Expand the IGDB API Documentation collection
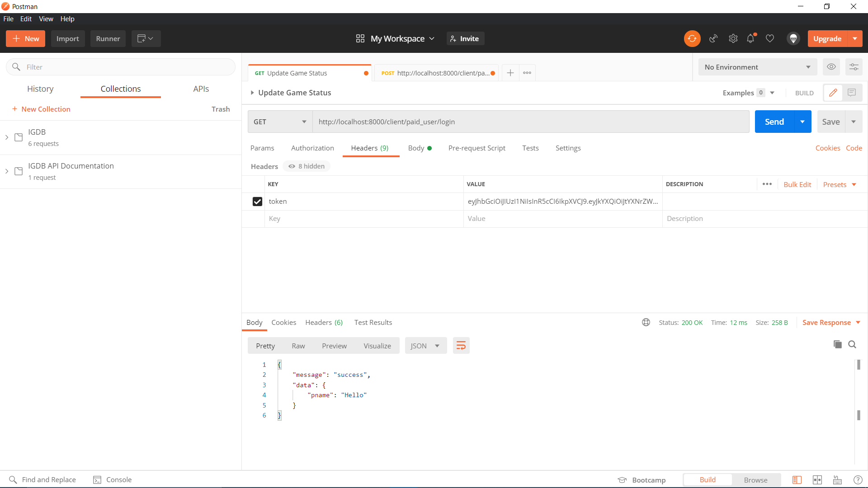 (x=7, y=171)
